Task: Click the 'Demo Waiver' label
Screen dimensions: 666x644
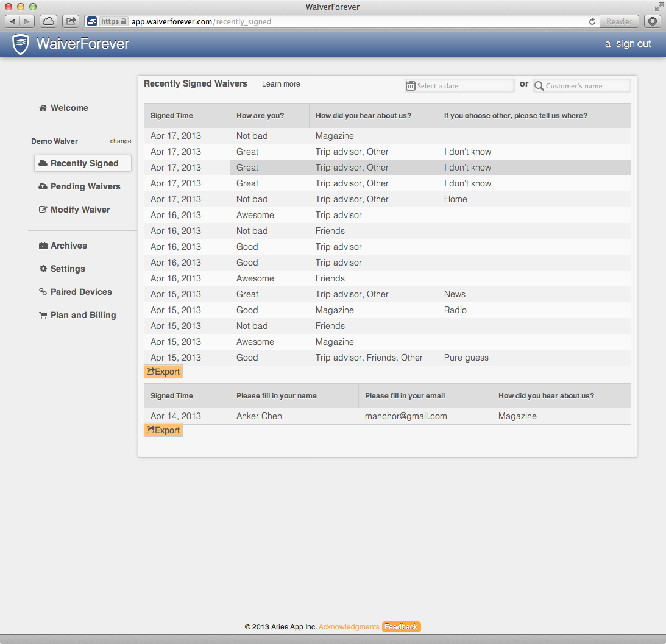Action: 54,141
